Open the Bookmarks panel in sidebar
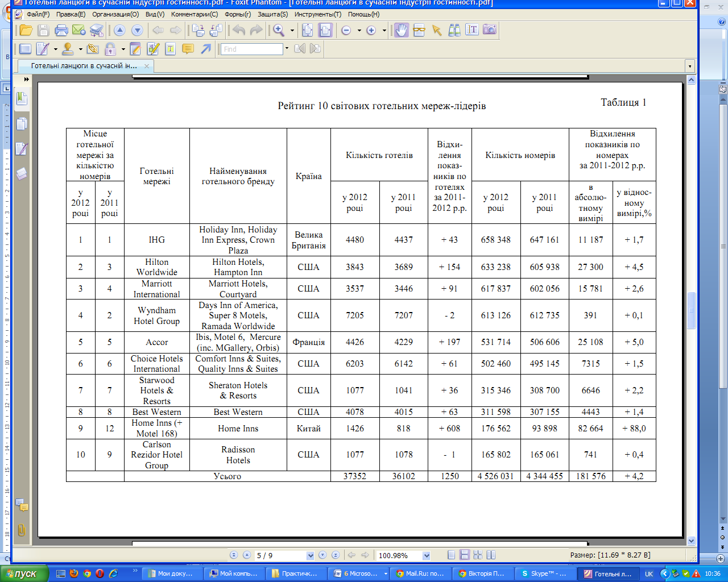 pyautogui.click(x=22, y=98)
